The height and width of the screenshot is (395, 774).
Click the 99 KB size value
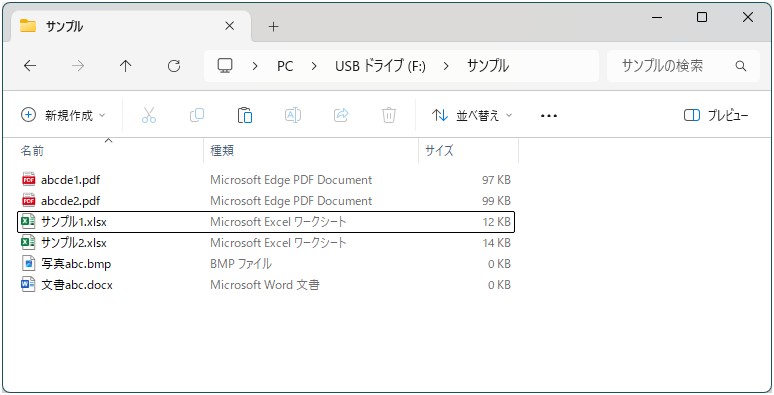pyautogui.click(x=496, y=201)
